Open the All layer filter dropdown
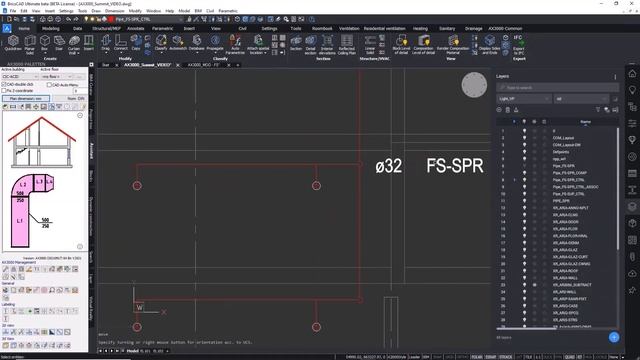 point(581,99)
